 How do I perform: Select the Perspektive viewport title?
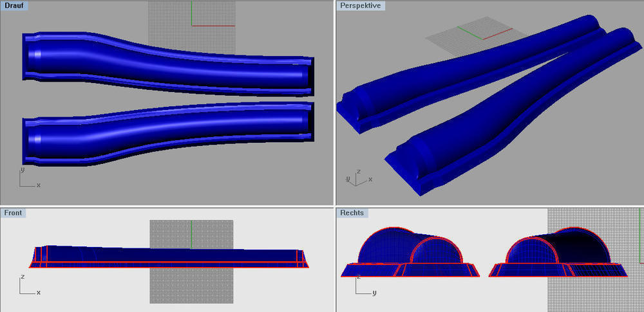(x=360, y=5)
